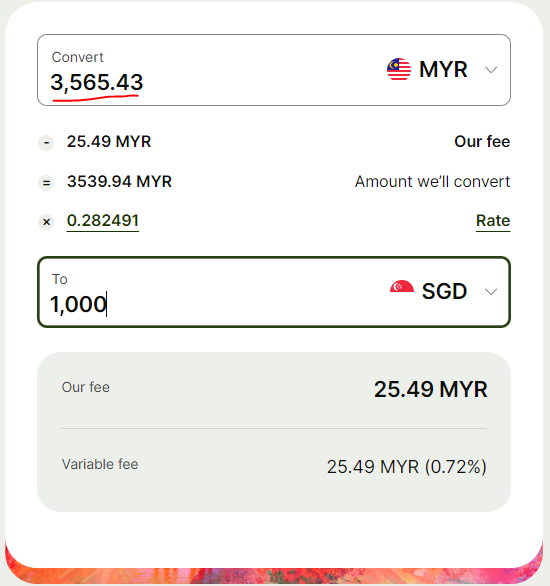Click the multiply sign rate icon
The image size is (550, 586).
click(x=46, y=222)
